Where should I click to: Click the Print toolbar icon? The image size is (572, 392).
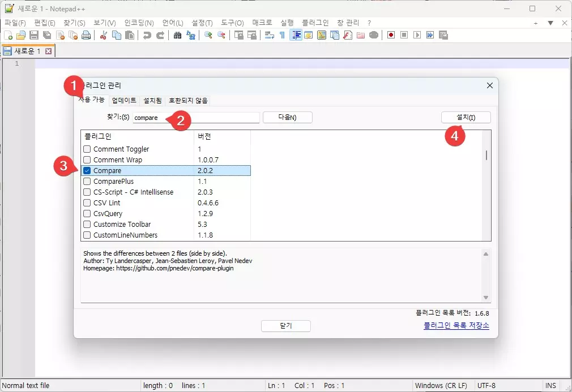[86, 35]
